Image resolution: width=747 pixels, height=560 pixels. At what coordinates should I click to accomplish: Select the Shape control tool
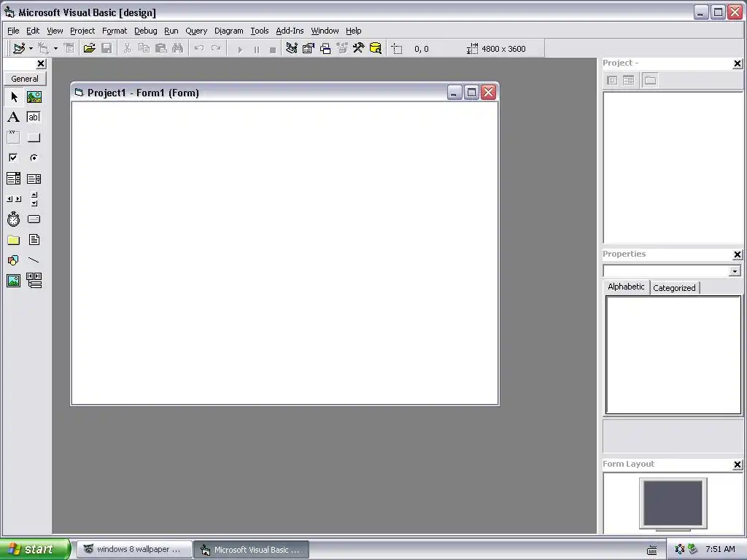[14, 260]
